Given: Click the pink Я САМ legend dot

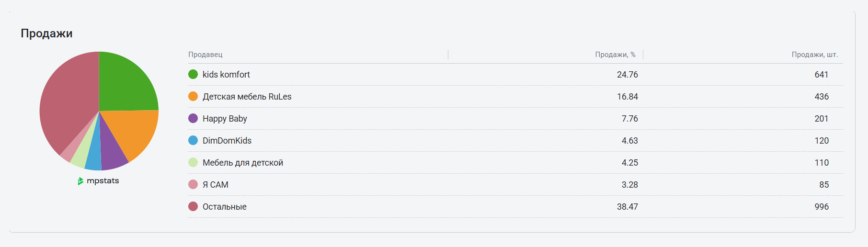Looking at the screenshot, I should [193, 184].
